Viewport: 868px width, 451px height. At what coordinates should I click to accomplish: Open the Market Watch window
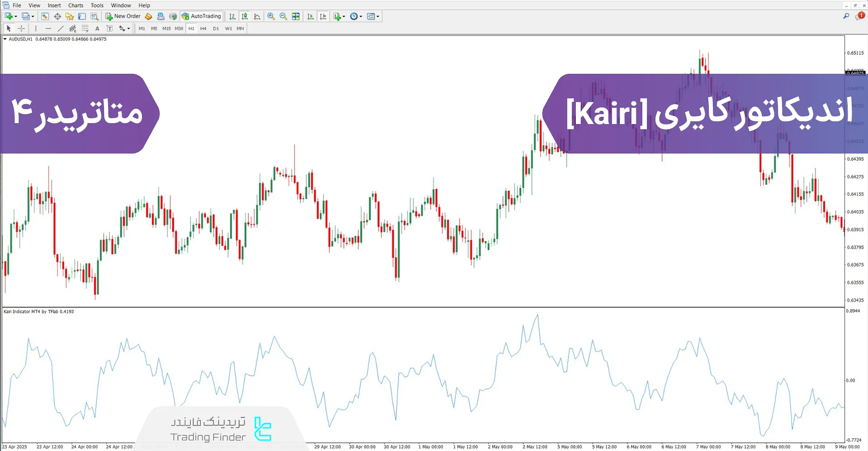point(44,16)
